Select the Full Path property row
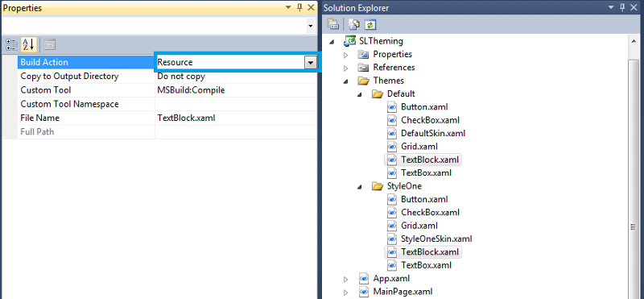 point(168,132)
